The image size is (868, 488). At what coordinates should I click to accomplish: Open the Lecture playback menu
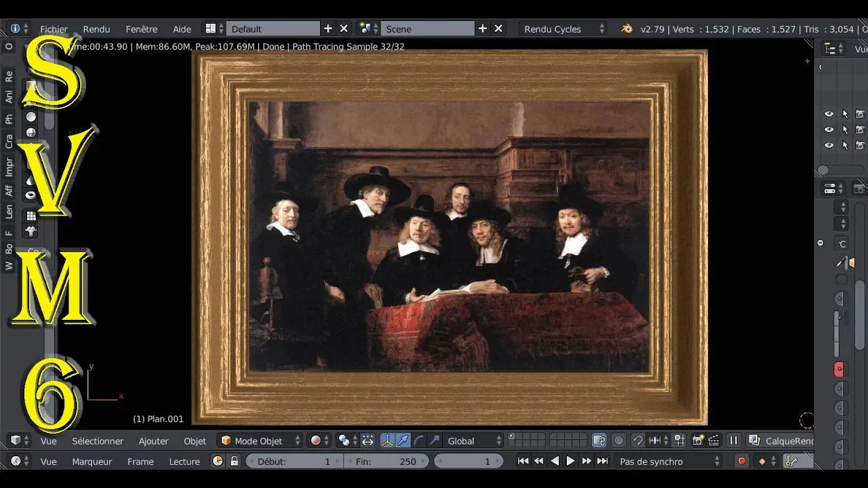coord(184,462)
